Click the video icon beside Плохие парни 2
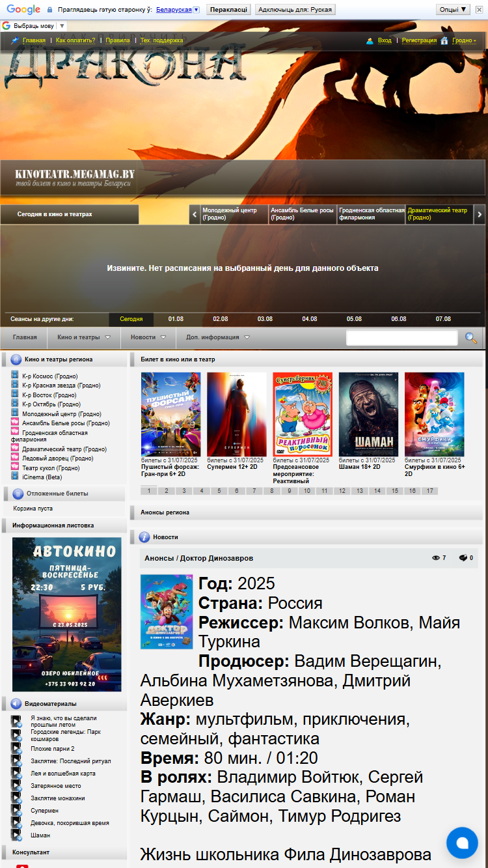488x868 pixels. (x=16, y=749)
